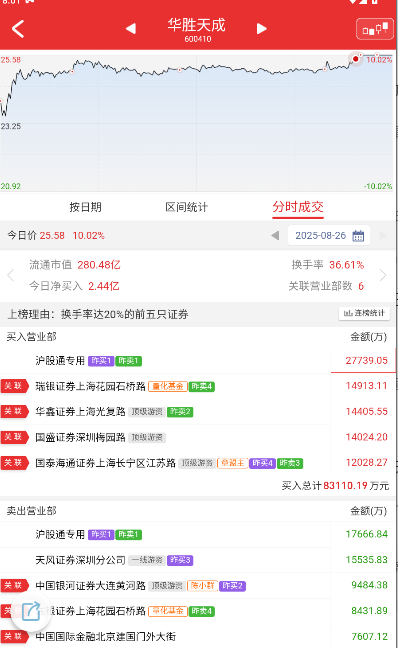Tap 顶级游资 tag on 国盛证券 row
Viewport: 398px width, 648px height.
[147, 438]
